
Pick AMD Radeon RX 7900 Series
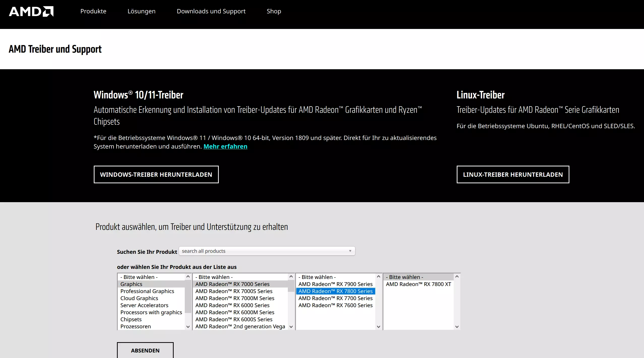[336, 284]
